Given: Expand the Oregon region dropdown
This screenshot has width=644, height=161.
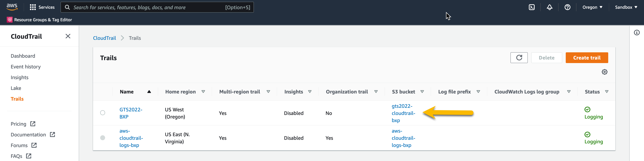Looking at the screenshot, I should tap(592, 7).
